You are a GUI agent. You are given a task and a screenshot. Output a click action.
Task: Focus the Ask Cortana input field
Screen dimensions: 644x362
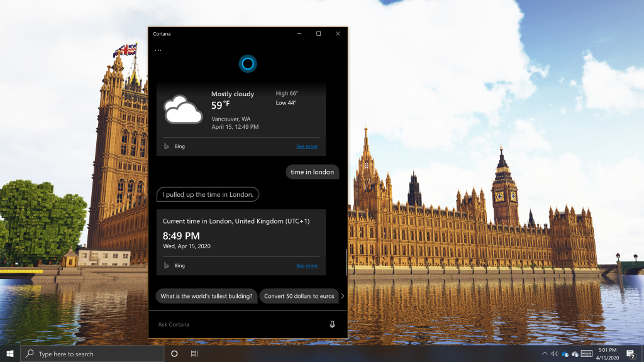[x=240, y=324]
